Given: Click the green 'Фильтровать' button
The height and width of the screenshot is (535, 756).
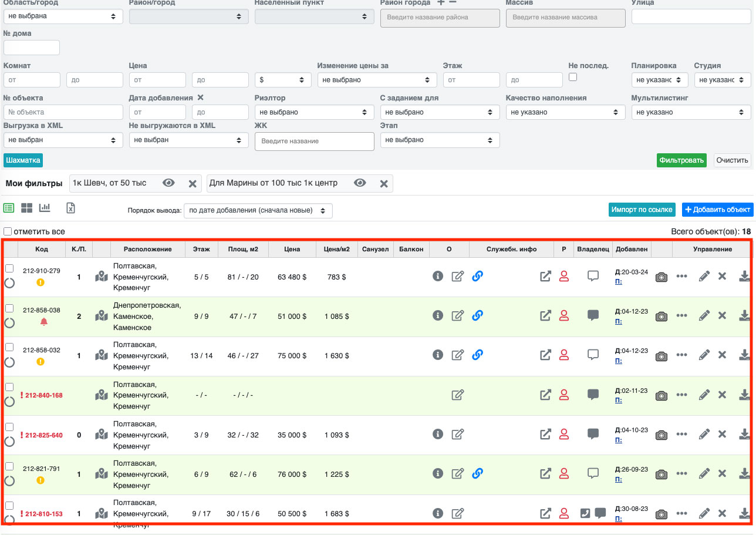Looking at the screenshot, I should (681, 160).
